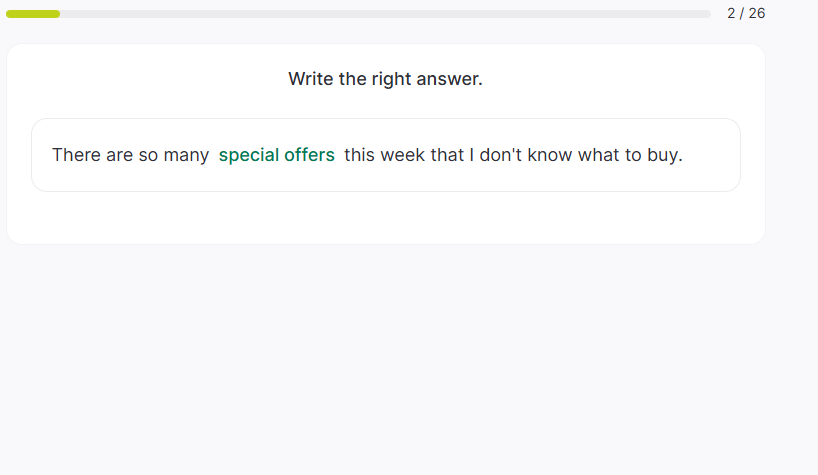
Task: Click the 2 / 26 question counter
Action: 746,13
